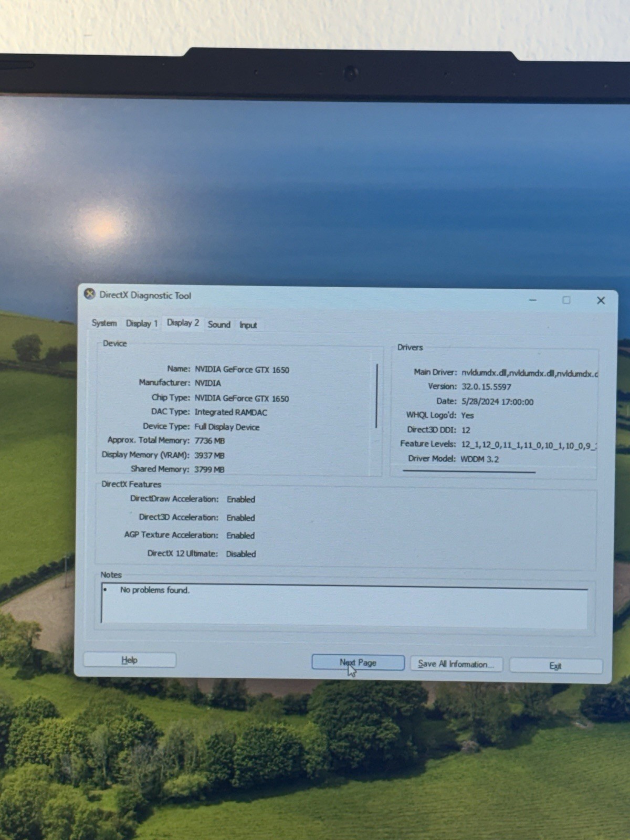Image resolution: width=630 pixels, height=840 pixels.
Task: Click Driver Model 'WDDM 3.2'
Action: coord(480,459)
